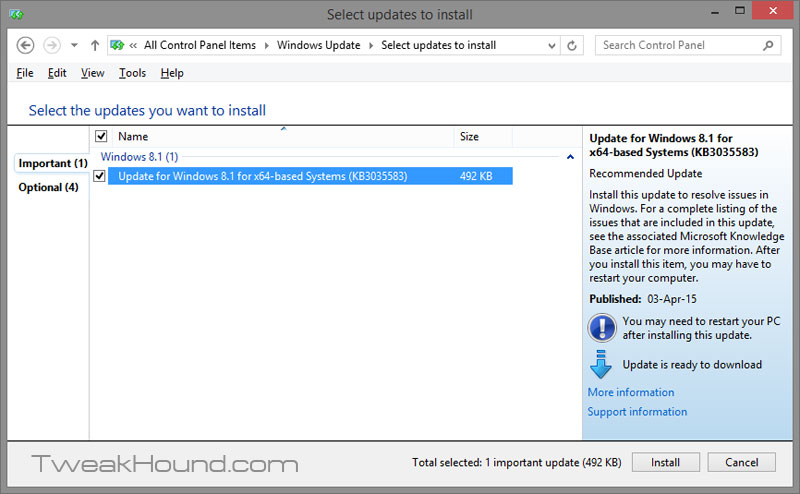Open the Tools menu
Viewport: 800px width, 494px height.
click(x=133, y=73)
